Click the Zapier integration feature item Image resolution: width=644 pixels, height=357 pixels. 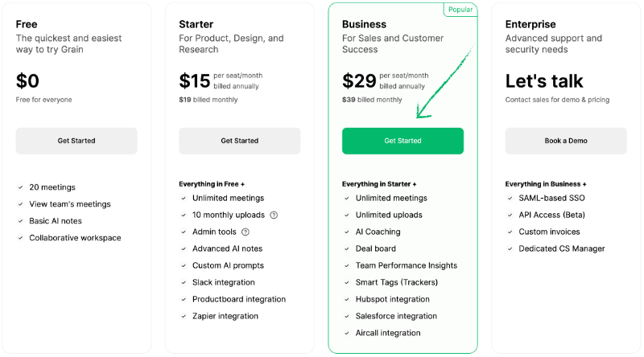click(x=225, y=316)
